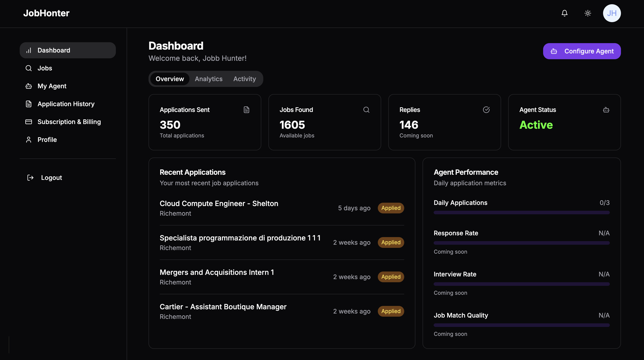Click the Application History document icon
Viewport: 644px width, 360px height.
pos(28,104)
